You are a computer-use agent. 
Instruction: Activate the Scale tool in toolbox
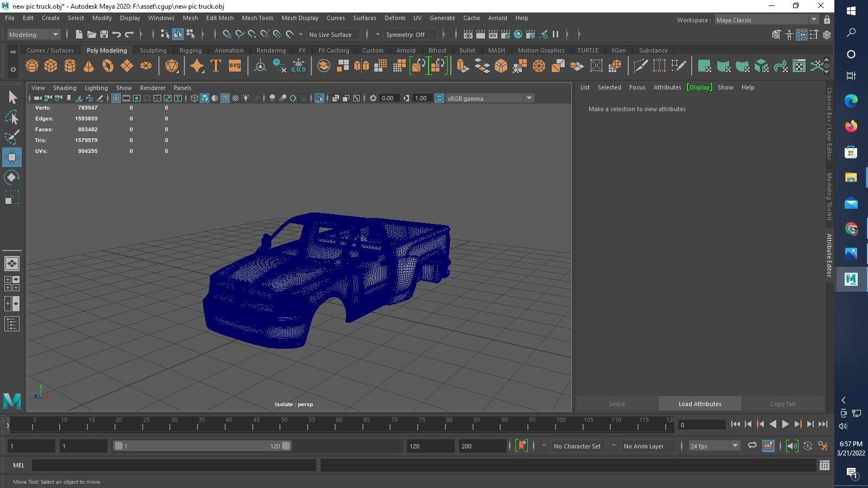12,197
